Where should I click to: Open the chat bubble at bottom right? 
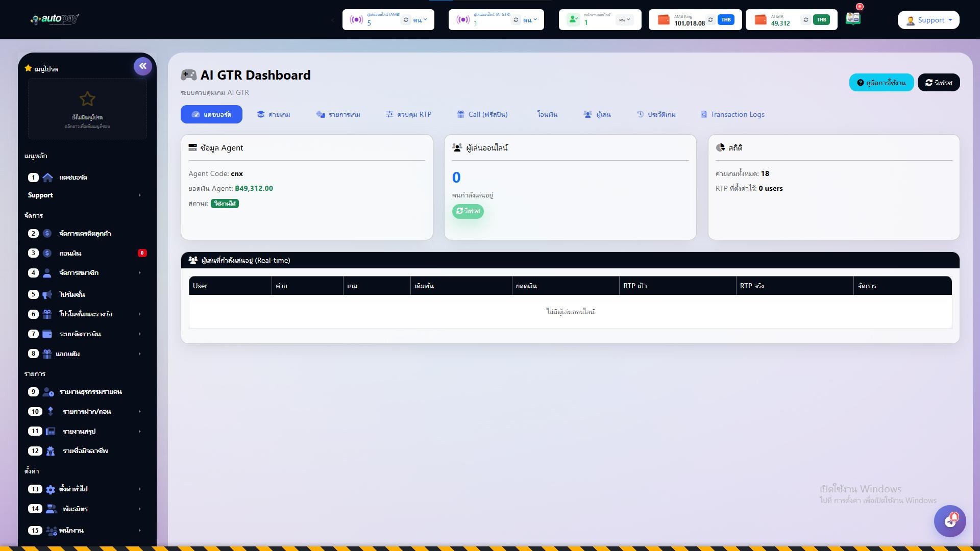click(x=950, y=521)
